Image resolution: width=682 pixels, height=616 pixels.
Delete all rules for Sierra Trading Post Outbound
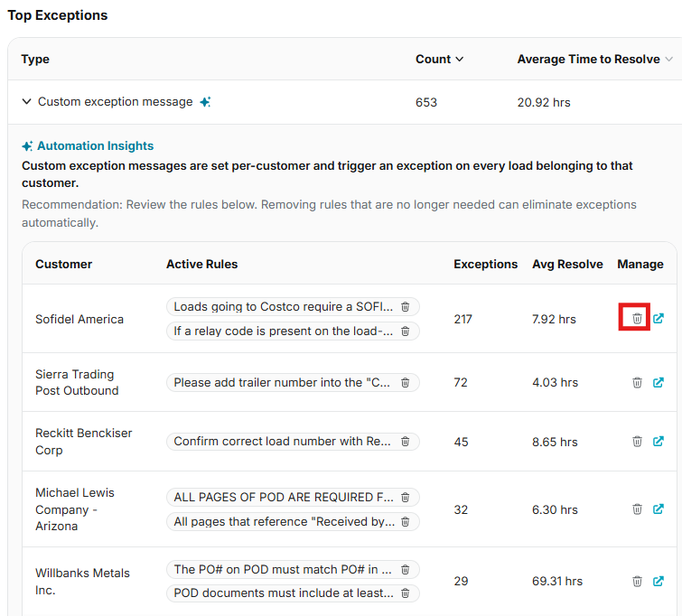pyautogui.click(x=637, y=382)
